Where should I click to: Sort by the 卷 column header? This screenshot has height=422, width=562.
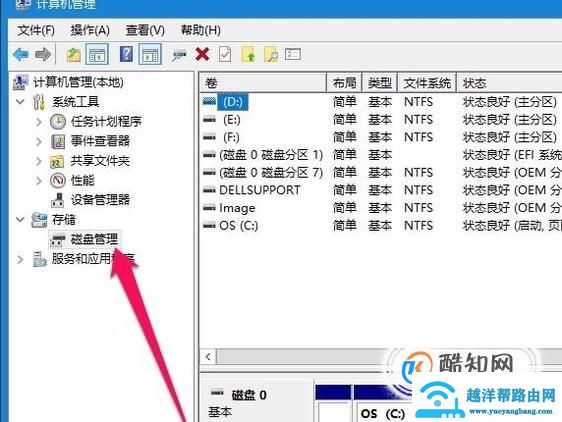pos(263,83)
